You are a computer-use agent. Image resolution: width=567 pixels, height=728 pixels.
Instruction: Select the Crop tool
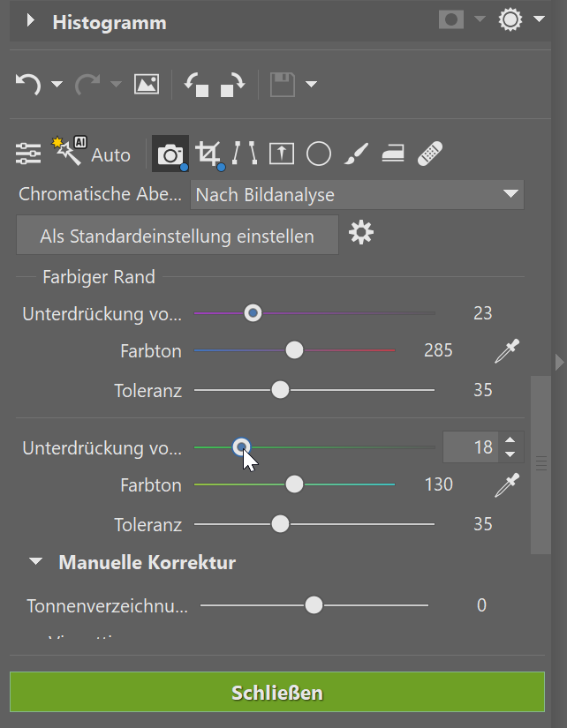tap(208, 153)
